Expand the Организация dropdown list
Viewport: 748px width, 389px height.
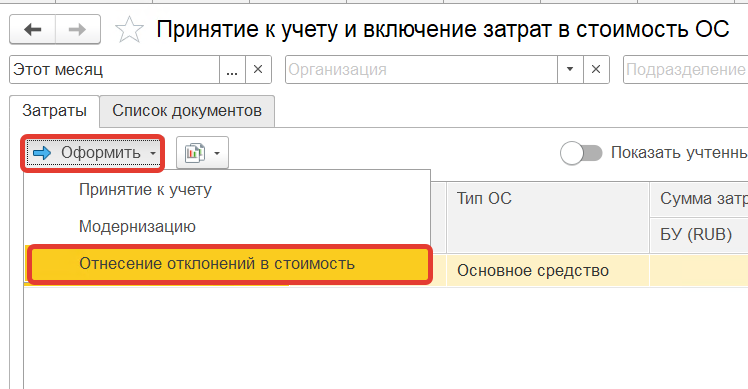pyautogui.click(x=570, y=70)
